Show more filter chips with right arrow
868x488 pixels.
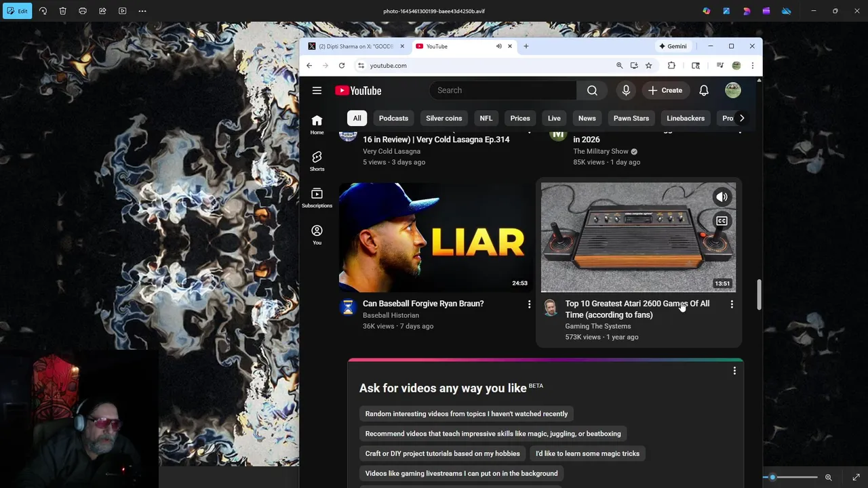point(742,118)
